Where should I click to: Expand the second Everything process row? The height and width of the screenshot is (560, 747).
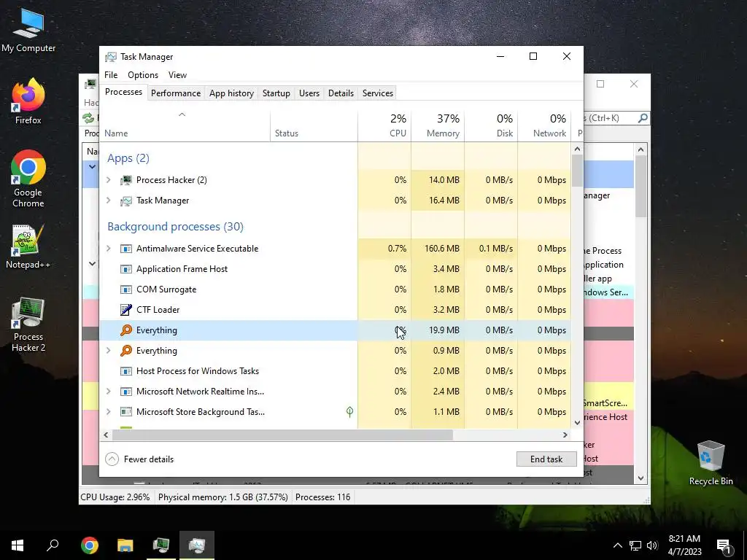click(x=108, y=351)
